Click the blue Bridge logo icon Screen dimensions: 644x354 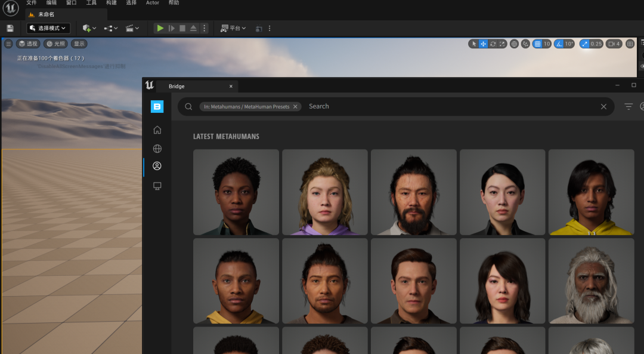click(x=157, y=106)
